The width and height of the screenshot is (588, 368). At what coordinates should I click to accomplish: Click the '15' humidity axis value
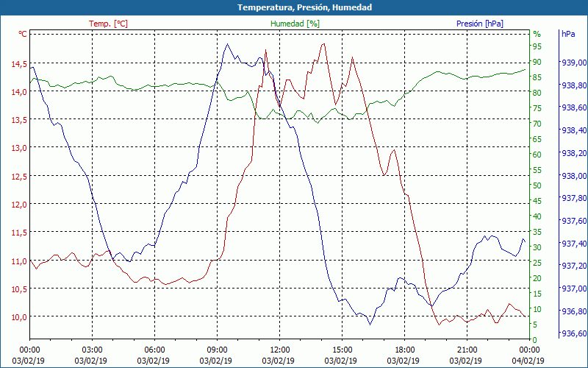[x=537, y=294]
